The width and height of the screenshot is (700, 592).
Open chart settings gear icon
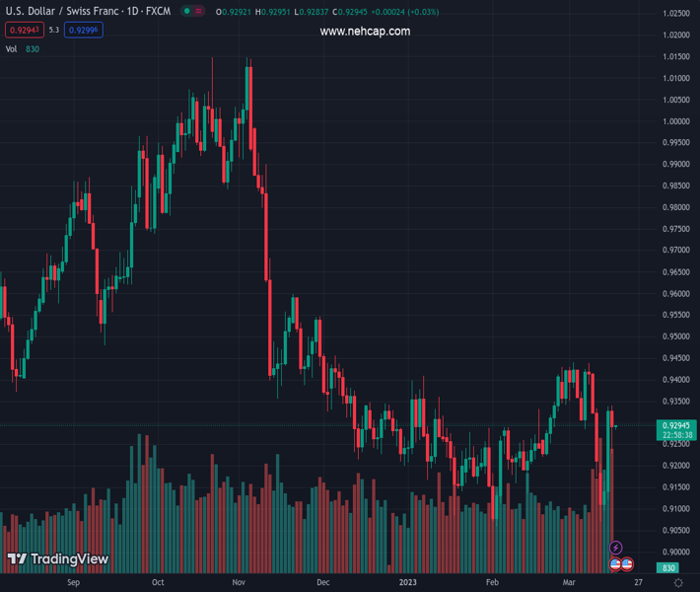[678, 582]
